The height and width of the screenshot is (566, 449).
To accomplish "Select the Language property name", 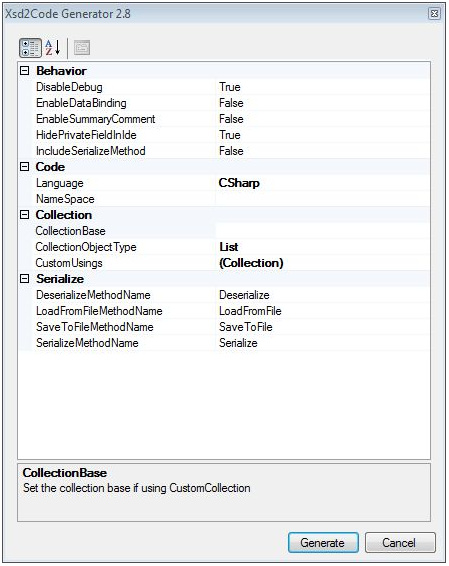I will pos(60,183).
